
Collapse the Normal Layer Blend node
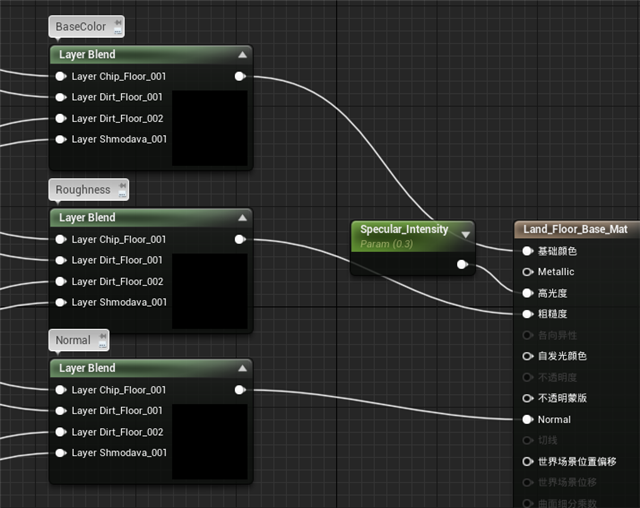242,368
